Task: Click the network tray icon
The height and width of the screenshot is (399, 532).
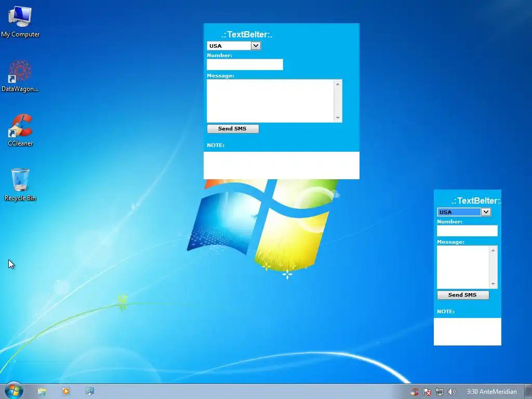Action: [x=440, y=392]
